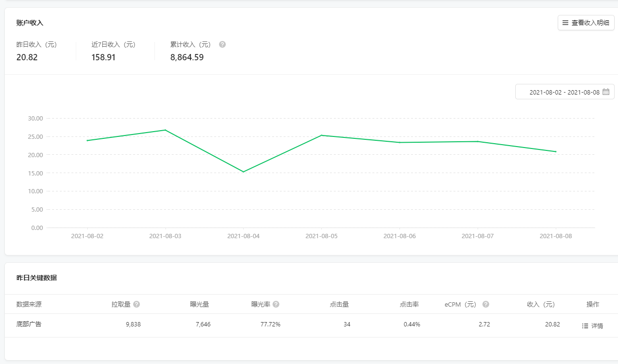This screenshot has width=618, height=364.
Task: Click chart data point for 2021-08-05
Action: (x=321, y=135)
